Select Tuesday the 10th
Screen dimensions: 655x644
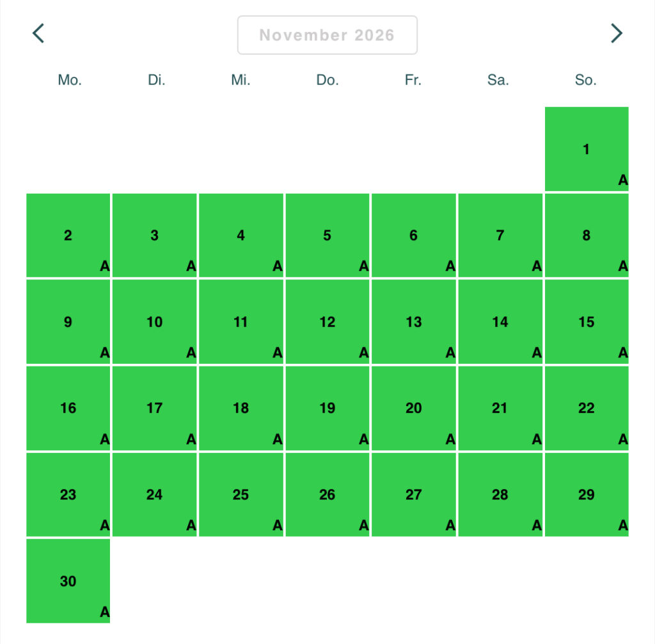tap(154, 322)
